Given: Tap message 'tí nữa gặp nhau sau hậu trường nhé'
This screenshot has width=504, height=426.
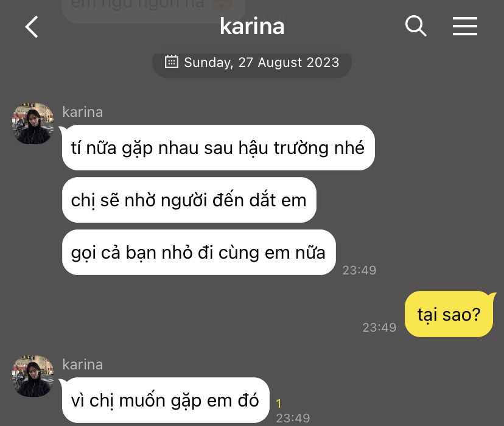Looking at the screenshot, I should pos(219,148).
